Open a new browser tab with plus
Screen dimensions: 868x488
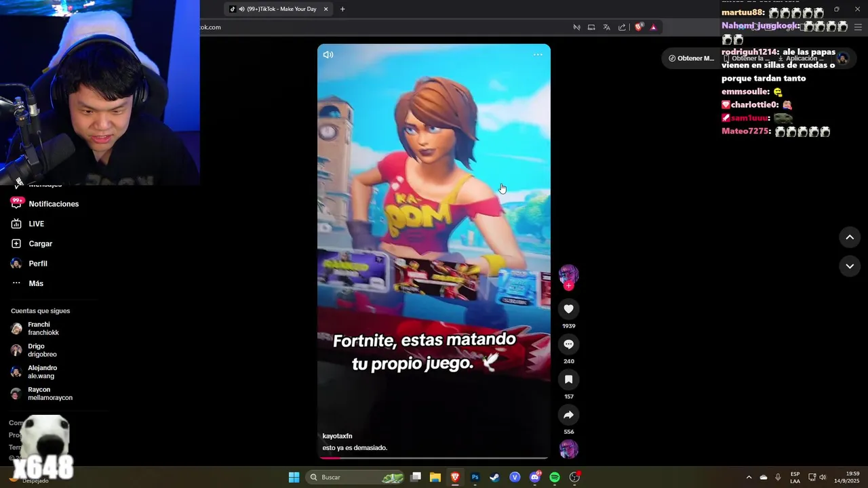(342, 9)
